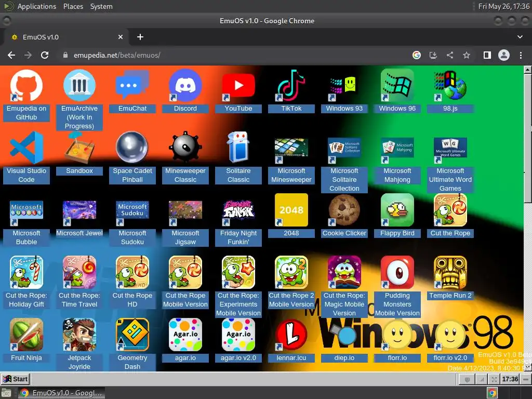Image resolution: width=532 pixels, height=399 pixels.
Task: Bookmark this page with the star icon
Action: [x=466, y=55]
